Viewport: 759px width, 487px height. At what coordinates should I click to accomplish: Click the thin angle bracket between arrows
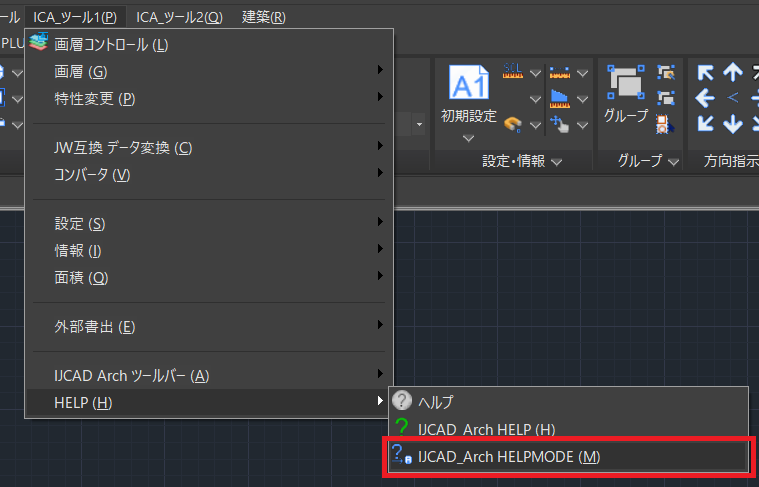[733, 98]
